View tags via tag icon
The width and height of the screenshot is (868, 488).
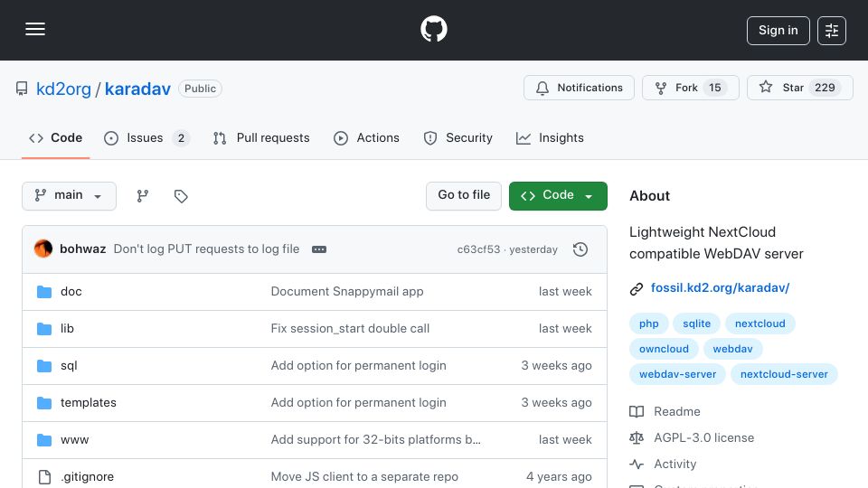pos(181,196)
